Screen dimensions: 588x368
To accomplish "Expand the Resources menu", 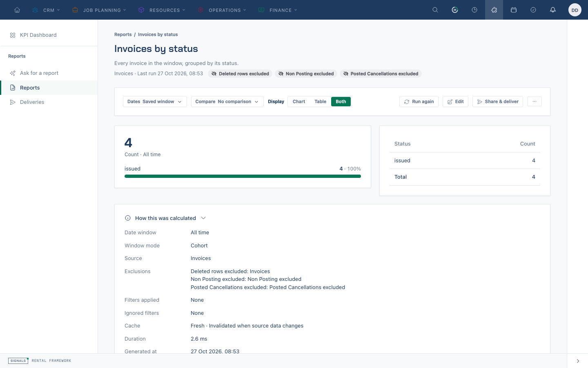I will 162,10.
